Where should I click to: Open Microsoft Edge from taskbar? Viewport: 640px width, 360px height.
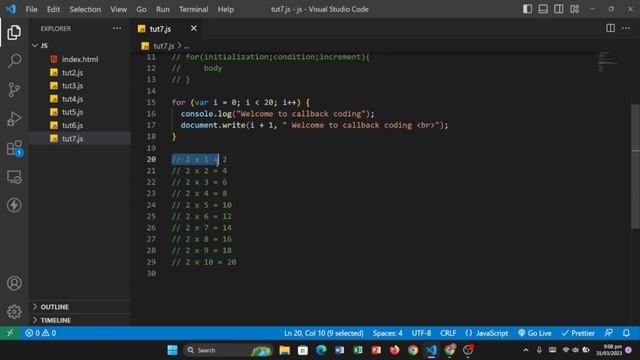(321, 350)
